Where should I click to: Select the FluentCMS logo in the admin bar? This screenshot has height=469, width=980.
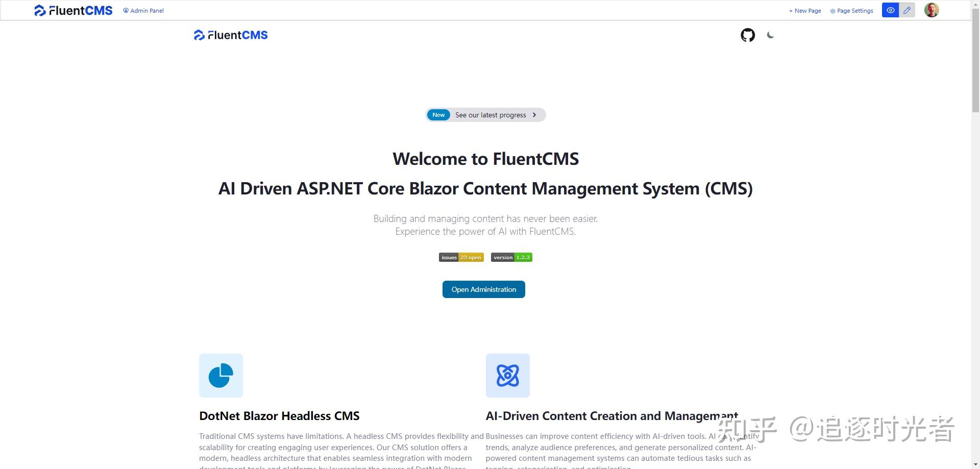(x=73, y=10)
